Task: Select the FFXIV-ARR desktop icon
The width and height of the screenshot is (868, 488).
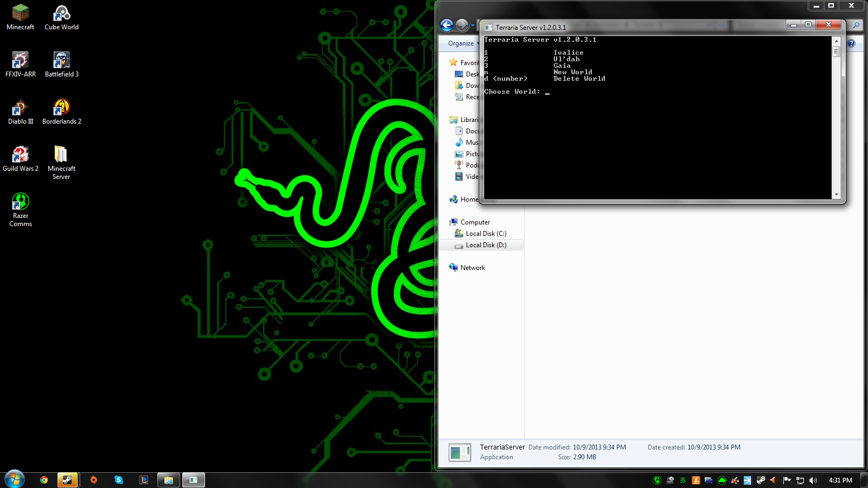Action: point(21,65)
